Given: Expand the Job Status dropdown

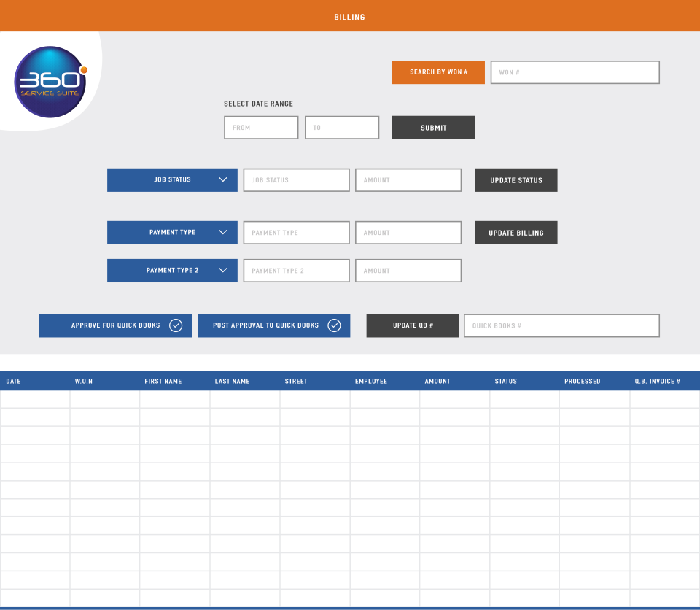Looking at the screenshot, I should (172, 179).
